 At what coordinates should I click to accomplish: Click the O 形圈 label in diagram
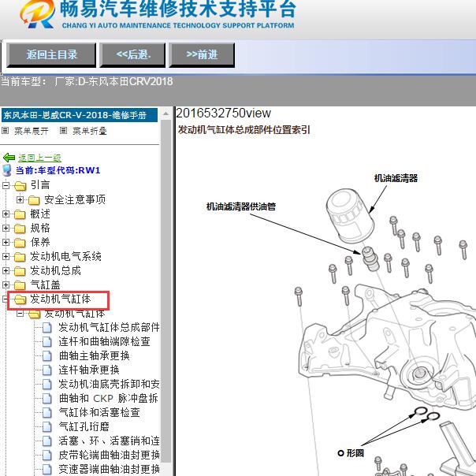pyautogui.click(x=351, y=453)
